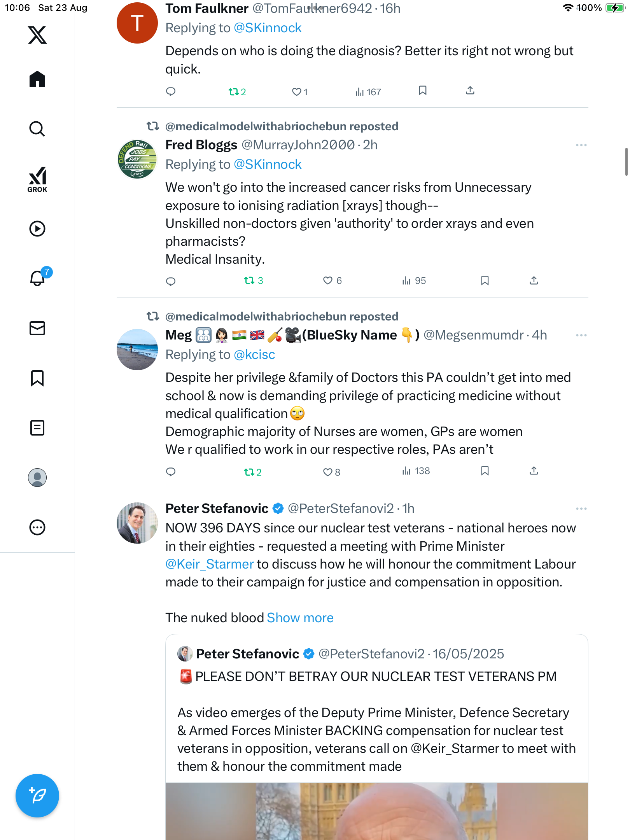This screenshot has width=630, height=840.
Task: Open the Search magnifier in sidebar
Action: coord(37,129)
